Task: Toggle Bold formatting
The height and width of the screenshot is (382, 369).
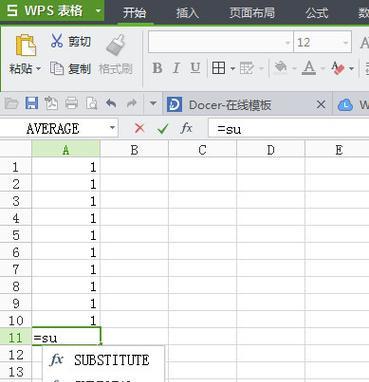Action: coord(157,68)
